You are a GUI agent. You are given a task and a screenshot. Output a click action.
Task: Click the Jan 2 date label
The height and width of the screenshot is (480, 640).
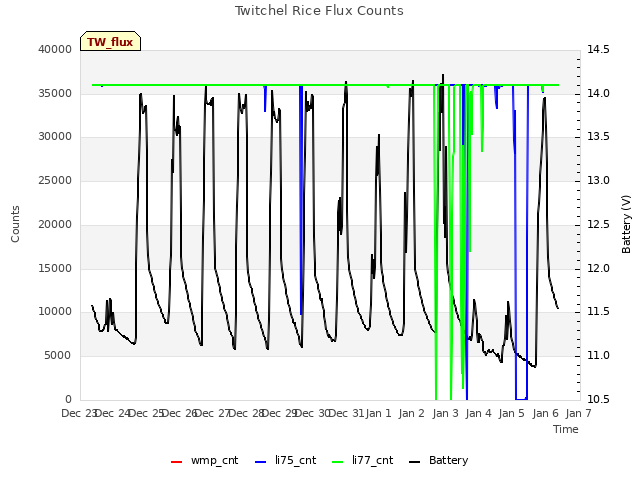click(x=412, y=413)
